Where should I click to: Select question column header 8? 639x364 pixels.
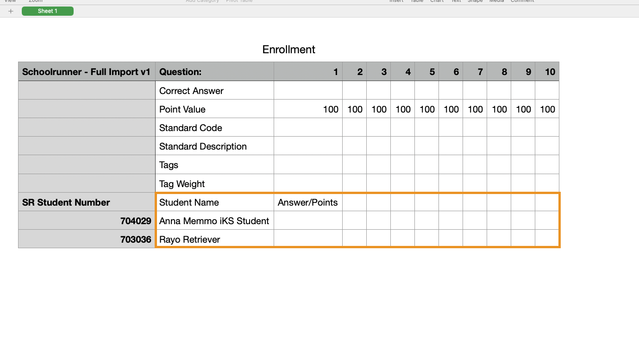tap(499, 72)
